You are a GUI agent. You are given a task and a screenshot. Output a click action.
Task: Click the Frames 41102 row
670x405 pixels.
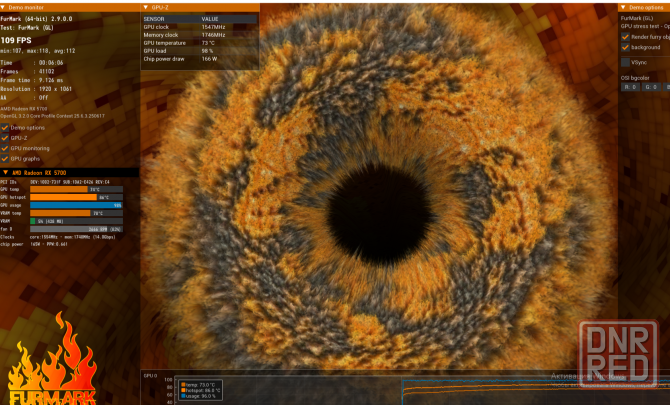coord(28,71)
